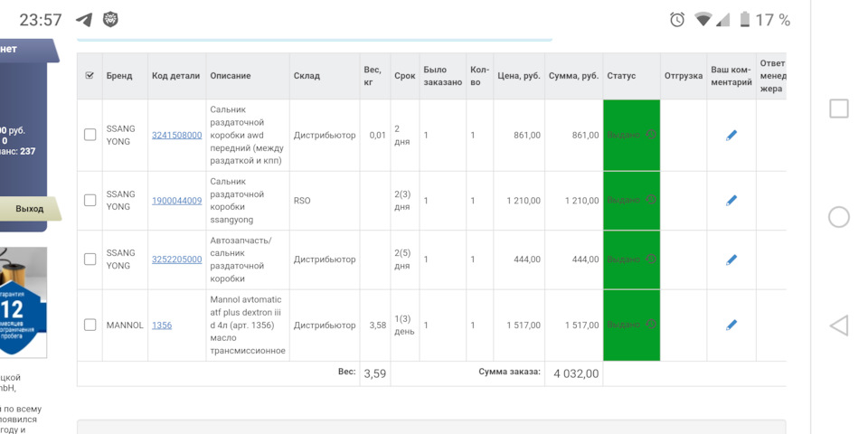Click the Цена, руб. column header
Screen dimensions: 868x434
click(x=519, y=76)
